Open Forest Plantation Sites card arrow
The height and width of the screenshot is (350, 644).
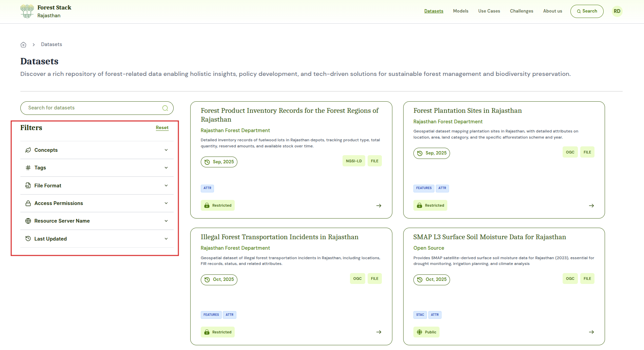[591, 206]
